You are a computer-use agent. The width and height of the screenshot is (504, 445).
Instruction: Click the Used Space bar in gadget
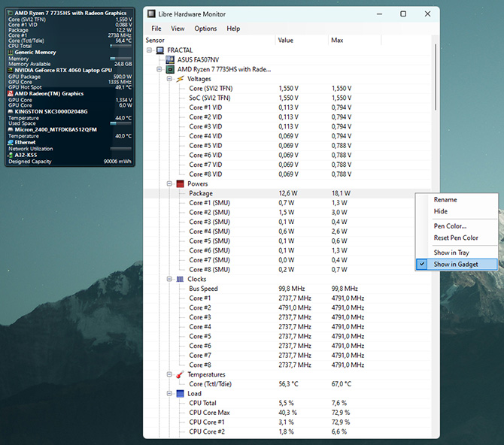(x=120, y=123)
